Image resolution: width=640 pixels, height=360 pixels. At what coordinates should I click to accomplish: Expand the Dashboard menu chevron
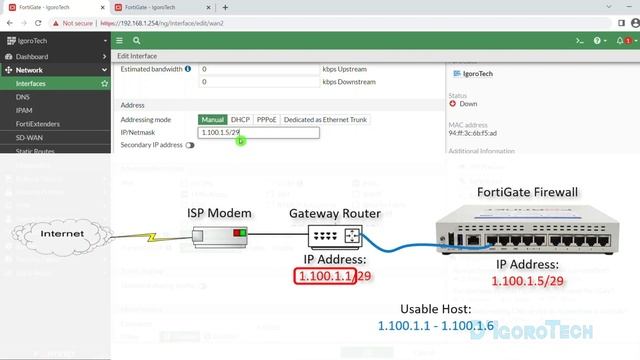(104, 56)
